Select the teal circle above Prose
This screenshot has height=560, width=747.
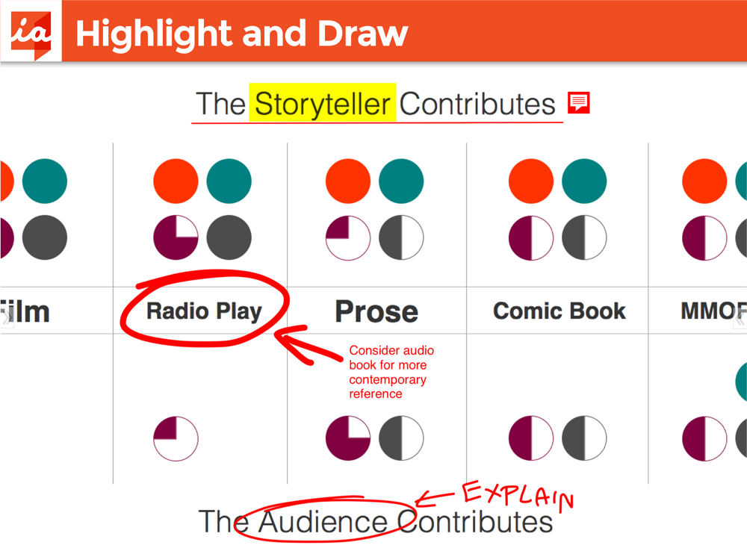(x=401, y=181)
